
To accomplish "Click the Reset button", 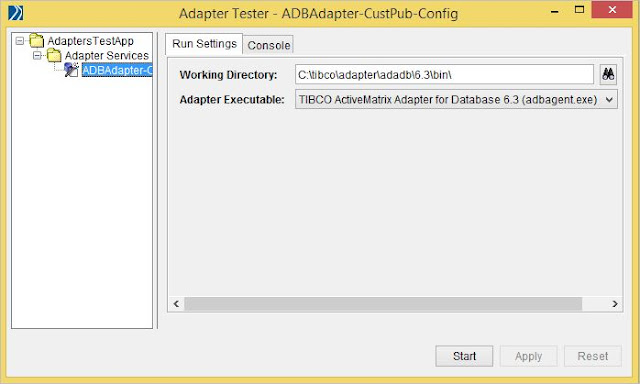I will 593,356.
